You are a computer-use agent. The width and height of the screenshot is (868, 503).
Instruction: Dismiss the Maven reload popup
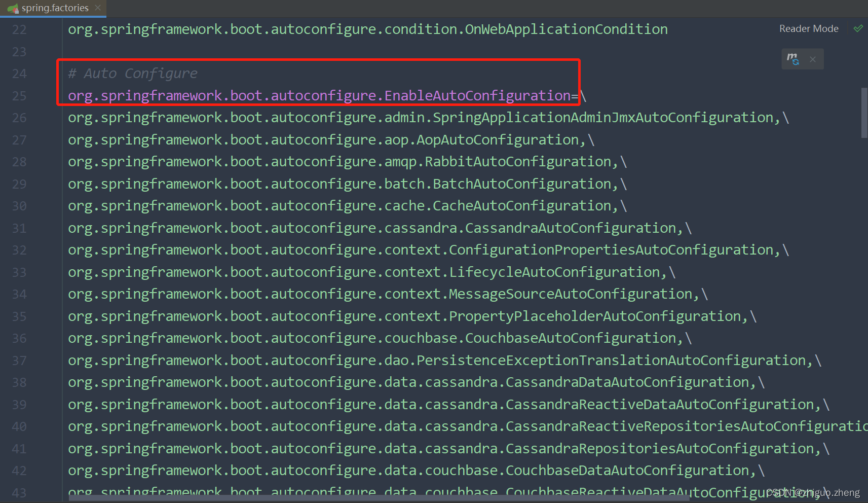click(x=813, y=59)
